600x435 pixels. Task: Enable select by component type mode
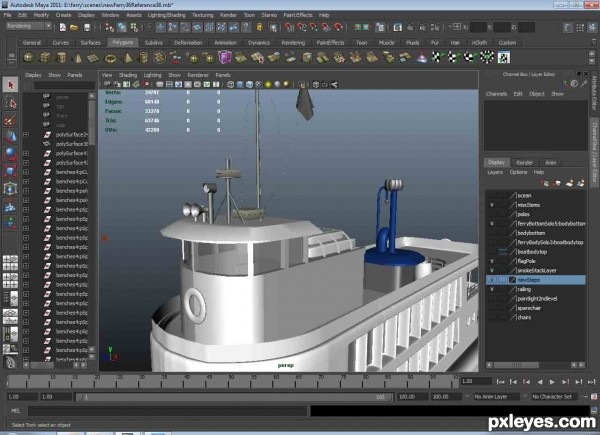[x=134, y=27]
